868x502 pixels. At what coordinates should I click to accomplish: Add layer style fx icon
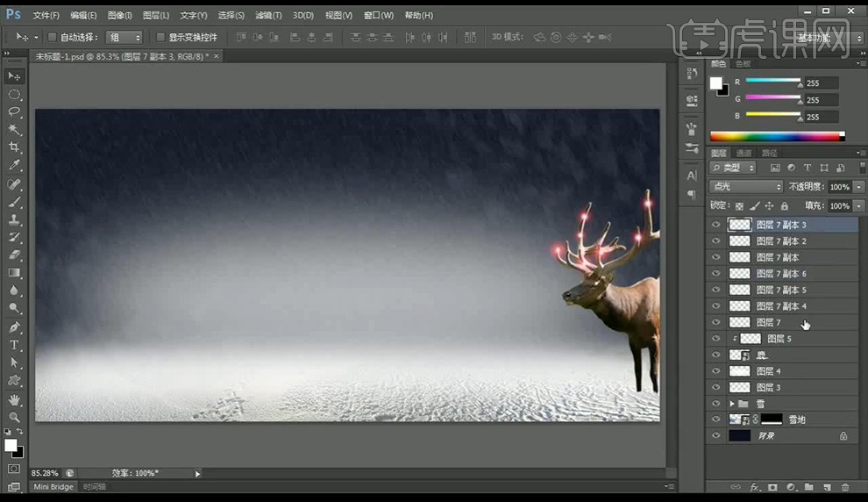755,487
